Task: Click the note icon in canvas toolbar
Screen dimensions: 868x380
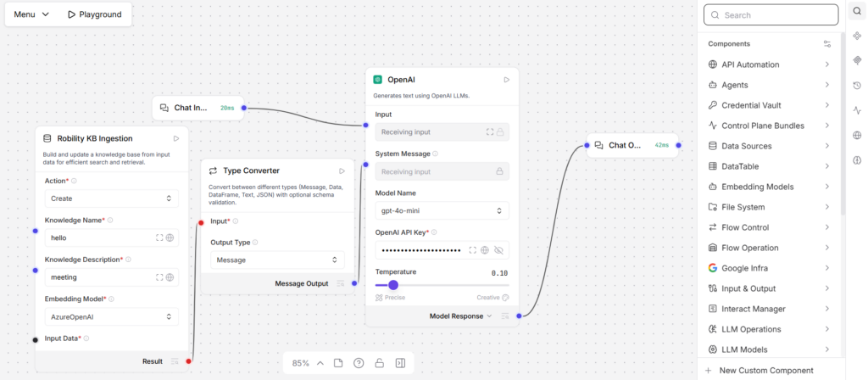Action: pos(337,363)
